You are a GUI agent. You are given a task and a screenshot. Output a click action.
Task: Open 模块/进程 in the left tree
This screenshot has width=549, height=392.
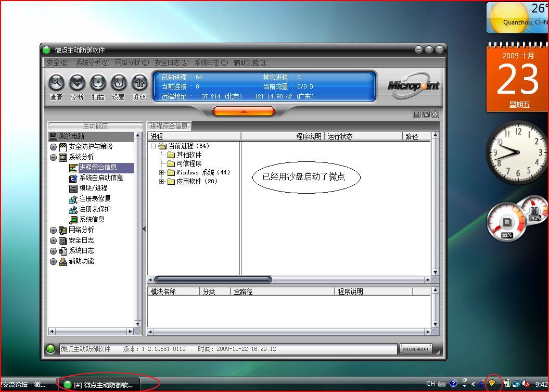(93, 188)
